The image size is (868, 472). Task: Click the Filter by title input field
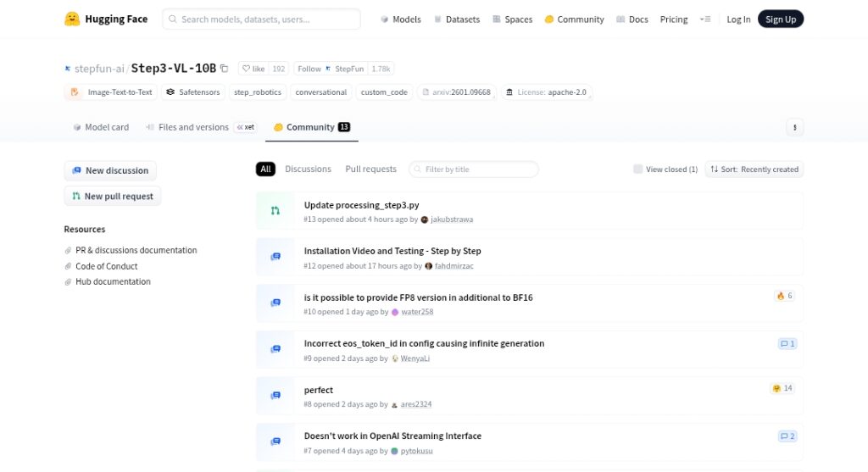click(479, 169)
